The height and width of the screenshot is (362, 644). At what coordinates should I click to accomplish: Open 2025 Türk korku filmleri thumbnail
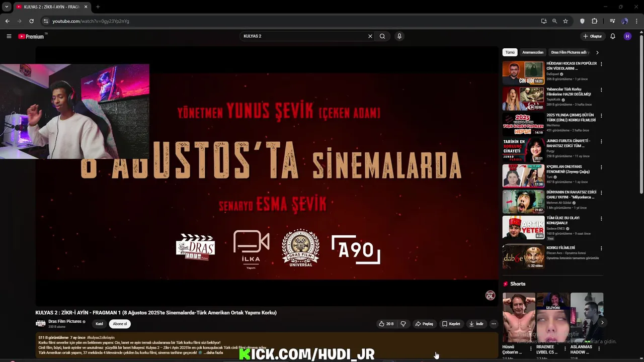(x=523, y=124)
